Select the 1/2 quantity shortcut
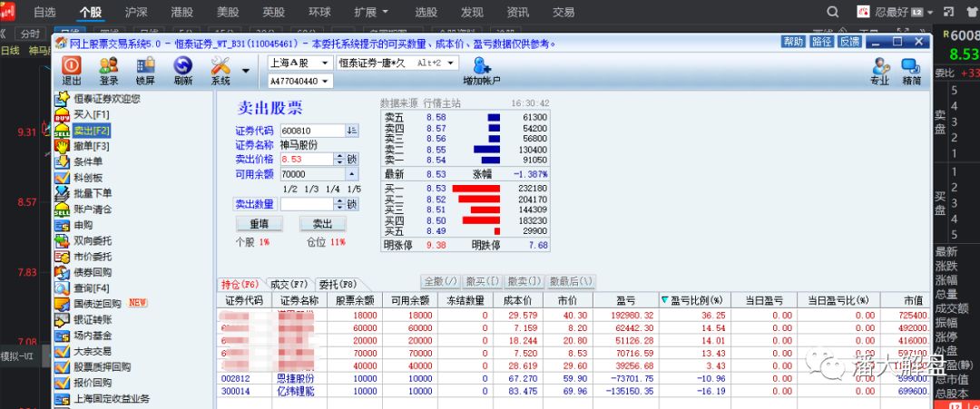 290,190
